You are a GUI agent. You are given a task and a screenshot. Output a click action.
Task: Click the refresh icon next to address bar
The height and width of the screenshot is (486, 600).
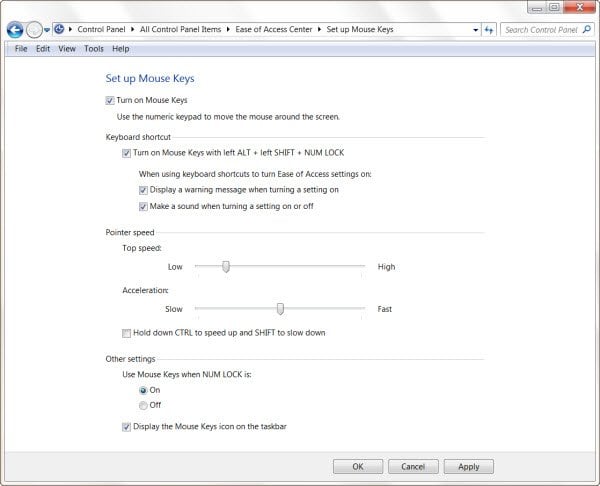[x=489, y=29]
